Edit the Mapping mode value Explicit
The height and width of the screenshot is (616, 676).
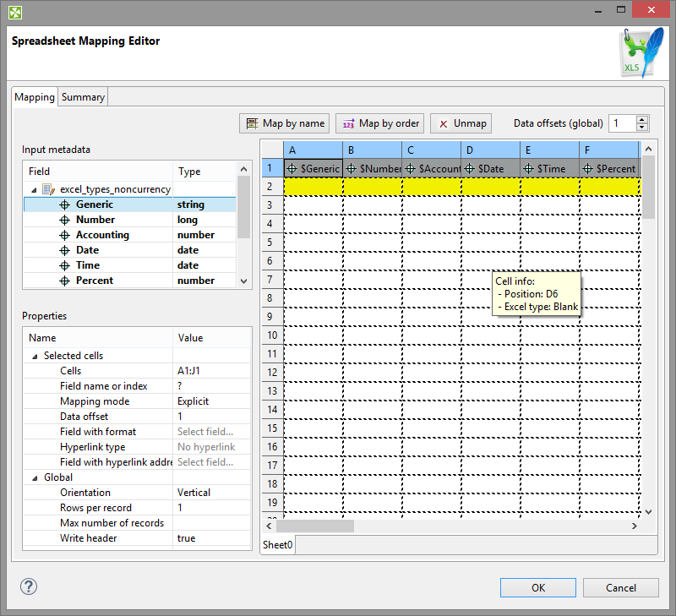[211, 401]
